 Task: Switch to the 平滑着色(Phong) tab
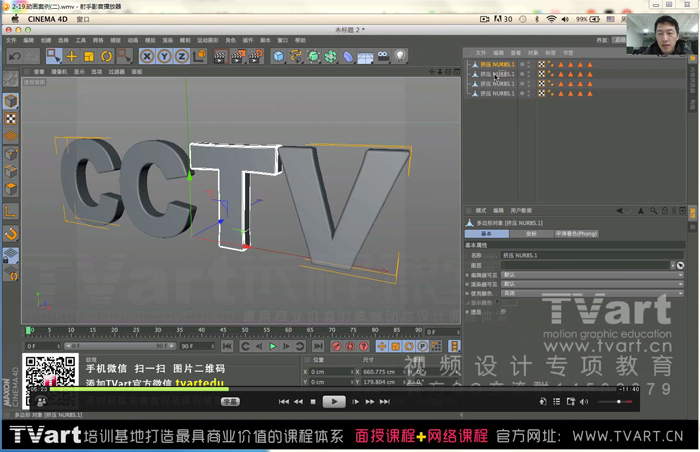coord(576,234)
